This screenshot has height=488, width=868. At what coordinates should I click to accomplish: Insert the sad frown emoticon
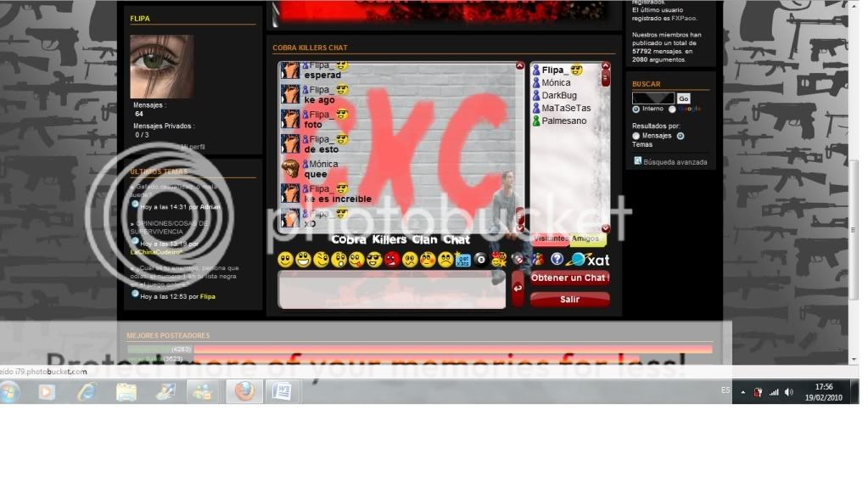[x=445, y=260]
